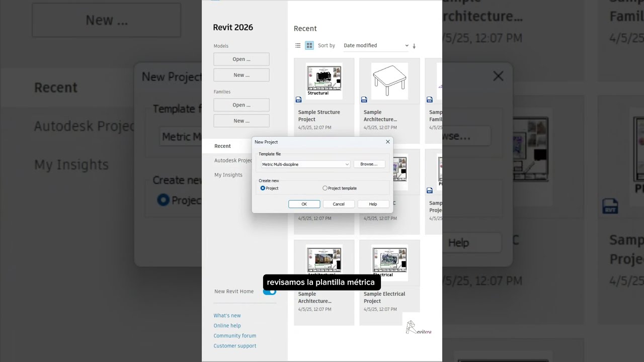
Task: Click Browse... for template file
Action: point(369,164)
